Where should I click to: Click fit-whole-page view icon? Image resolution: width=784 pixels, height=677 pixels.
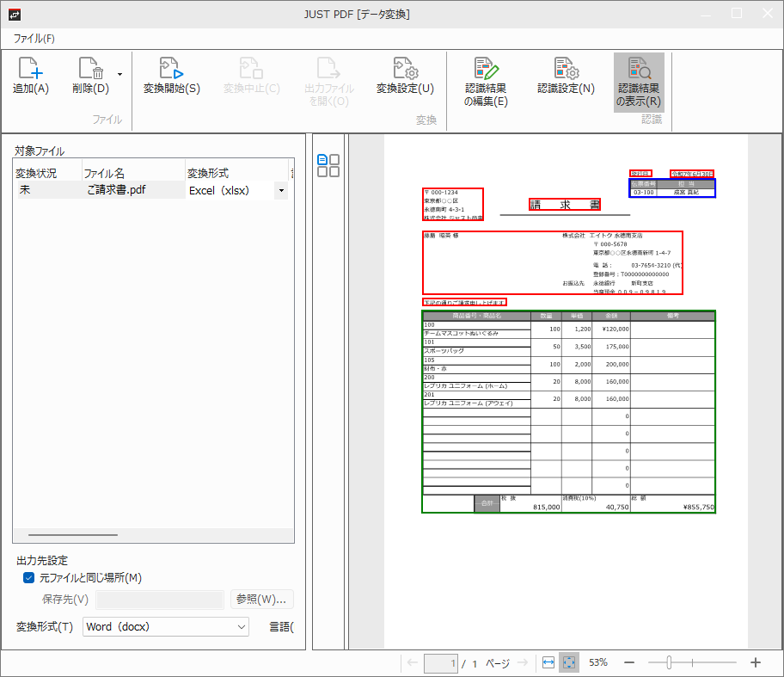(569, 663)
